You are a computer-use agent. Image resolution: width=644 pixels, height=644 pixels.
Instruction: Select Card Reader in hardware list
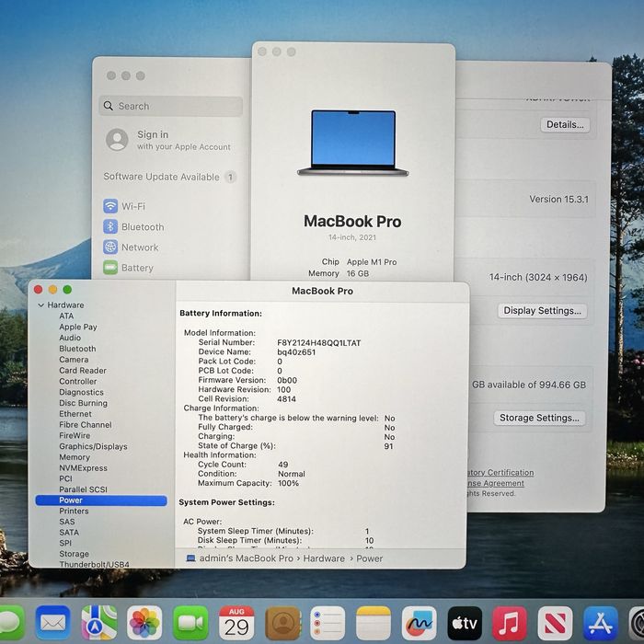(83, 370)
